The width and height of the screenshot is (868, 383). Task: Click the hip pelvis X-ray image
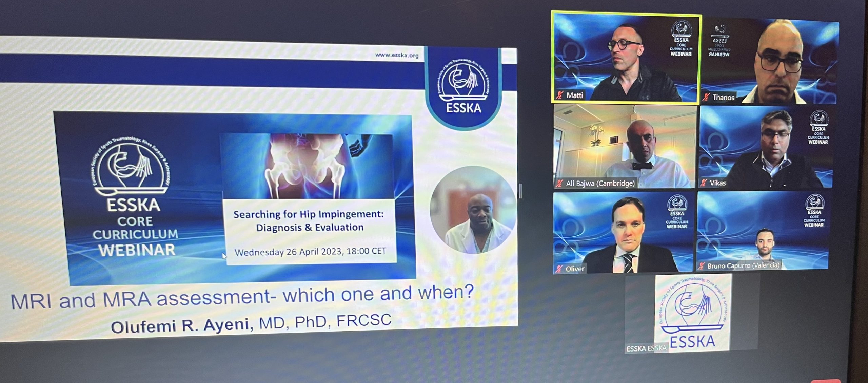point(307,166)
